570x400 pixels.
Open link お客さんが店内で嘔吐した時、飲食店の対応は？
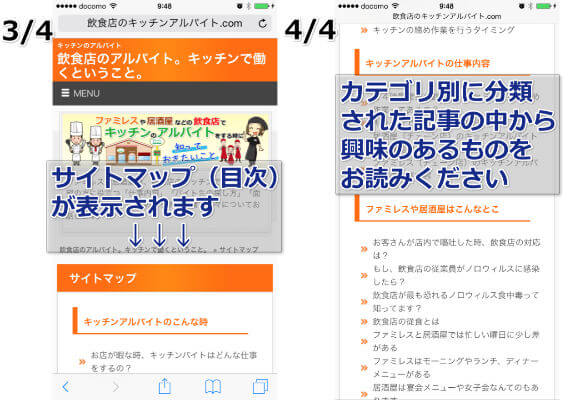457,249
